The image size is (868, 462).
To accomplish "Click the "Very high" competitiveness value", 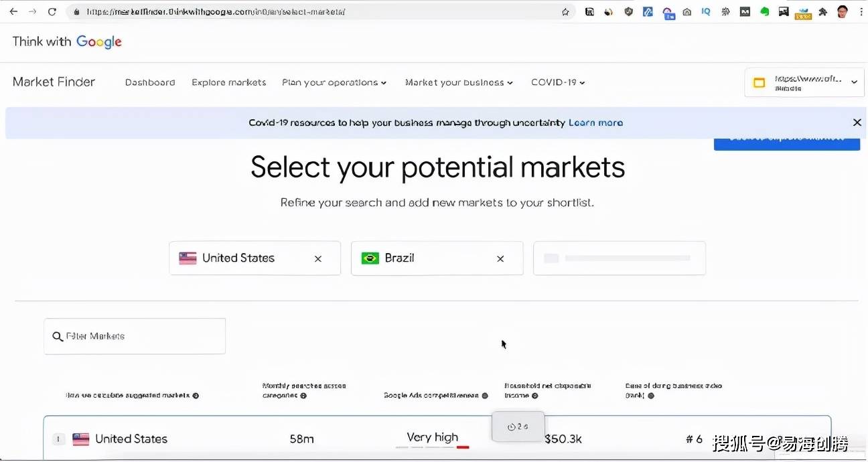I will pyautogui.click(x=433, y=438).
